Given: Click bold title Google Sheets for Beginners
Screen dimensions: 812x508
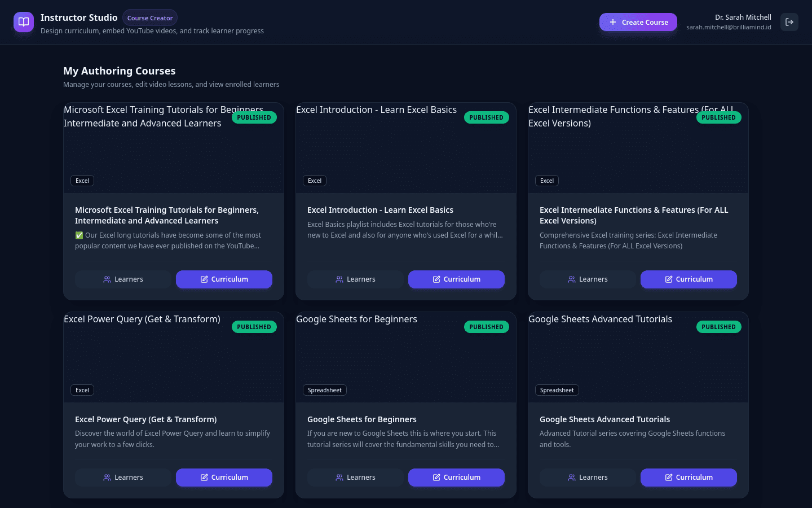Looking at the screenshot, I should (x=362, y=419).
